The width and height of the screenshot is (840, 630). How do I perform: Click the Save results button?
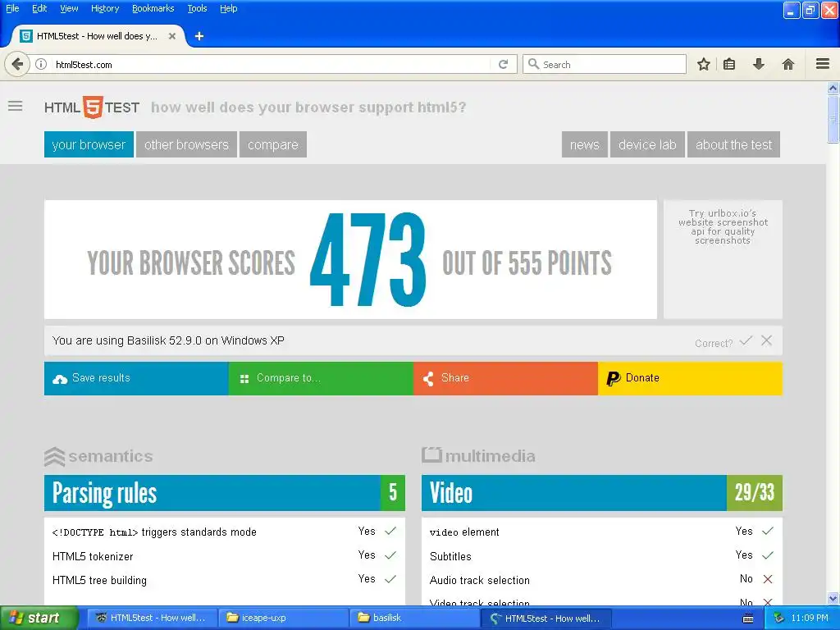tap(137, 379)
